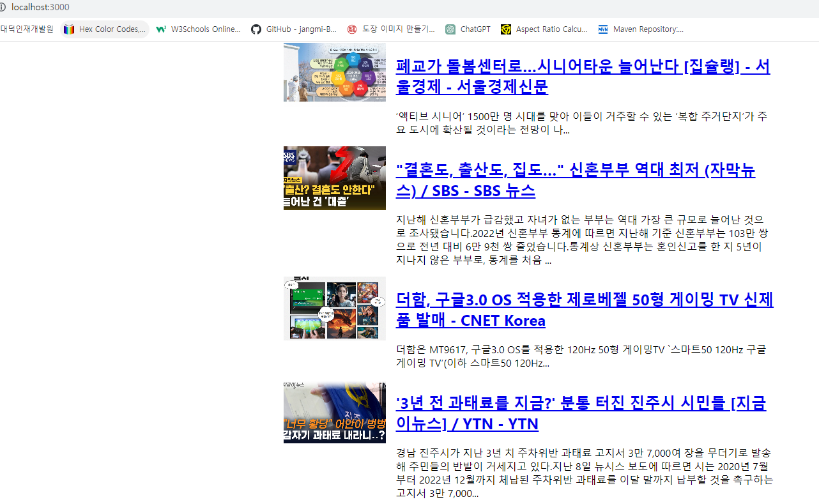
Task: Open the W3Schools Online bookmark label
Action: 206,29
